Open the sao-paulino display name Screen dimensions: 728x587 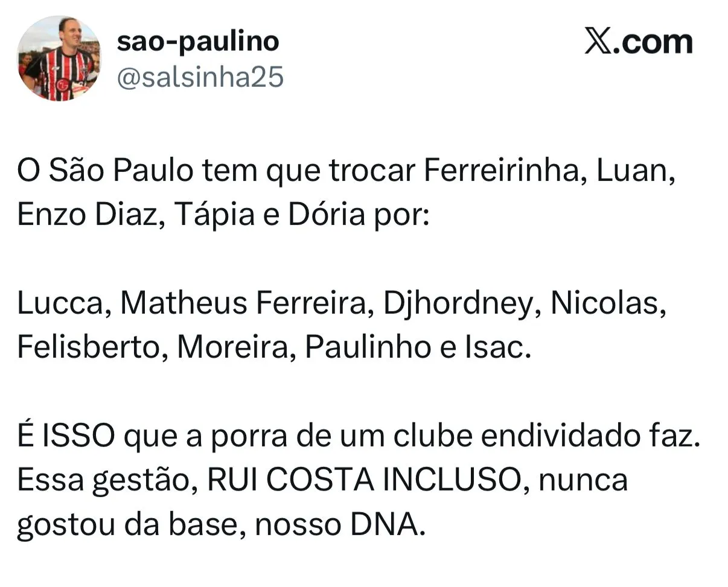click(x=197, y=41)
